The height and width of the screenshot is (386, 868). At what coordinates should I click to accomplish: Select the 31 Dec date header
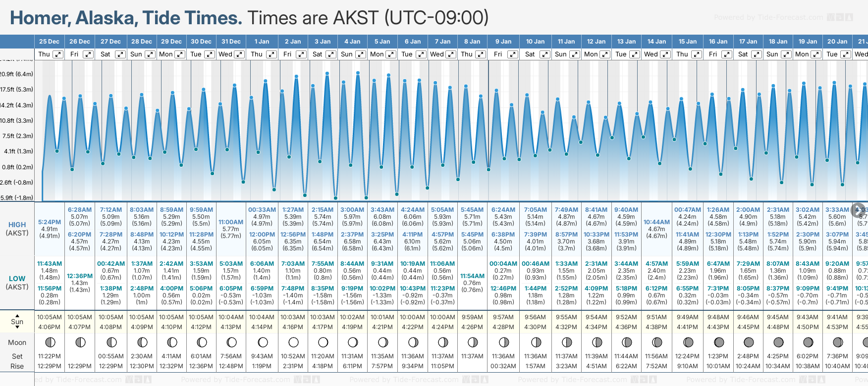tap(231, 42)
